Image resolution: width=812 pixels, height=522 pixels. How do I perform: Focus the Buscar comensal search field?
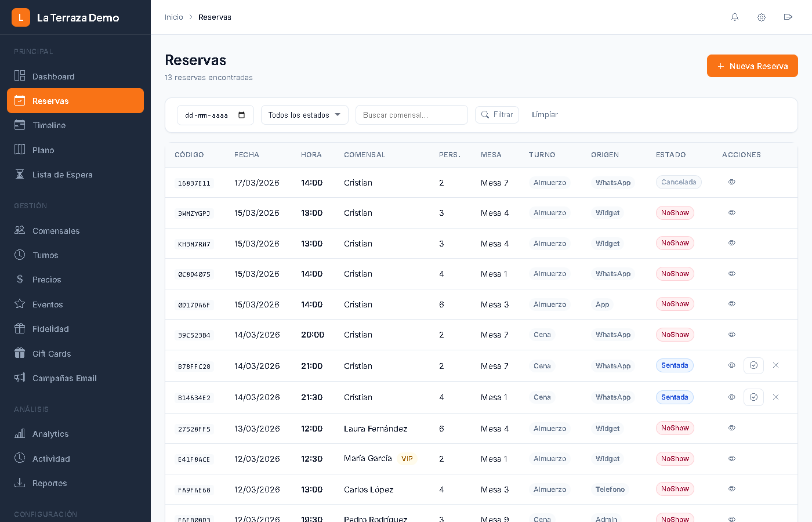click(412, 115)
